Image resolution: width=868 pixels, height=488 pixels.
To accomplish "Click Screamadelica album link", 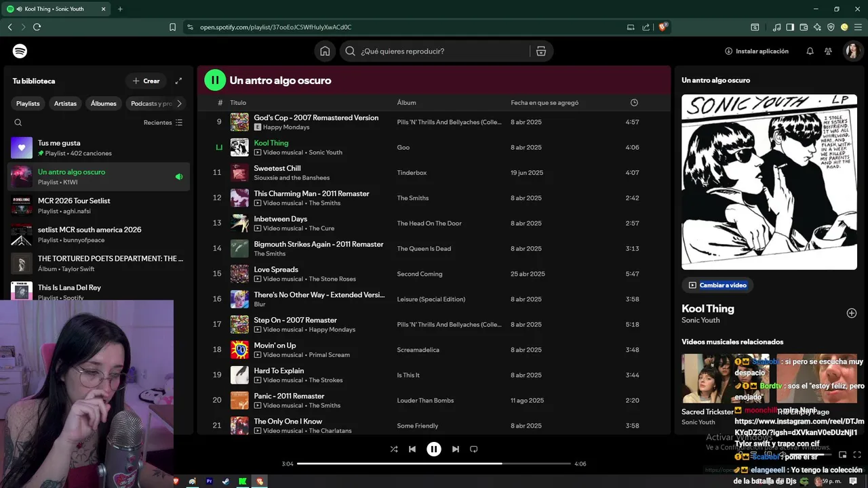I will point(418,350).
